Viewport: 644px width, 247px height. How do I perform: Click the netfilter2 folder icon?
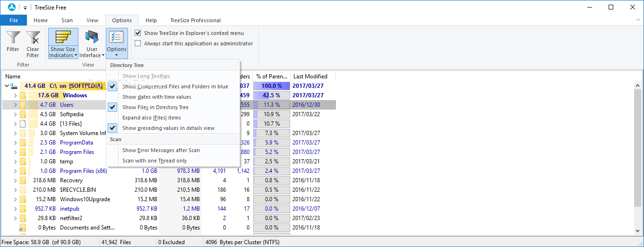[22, 218]
